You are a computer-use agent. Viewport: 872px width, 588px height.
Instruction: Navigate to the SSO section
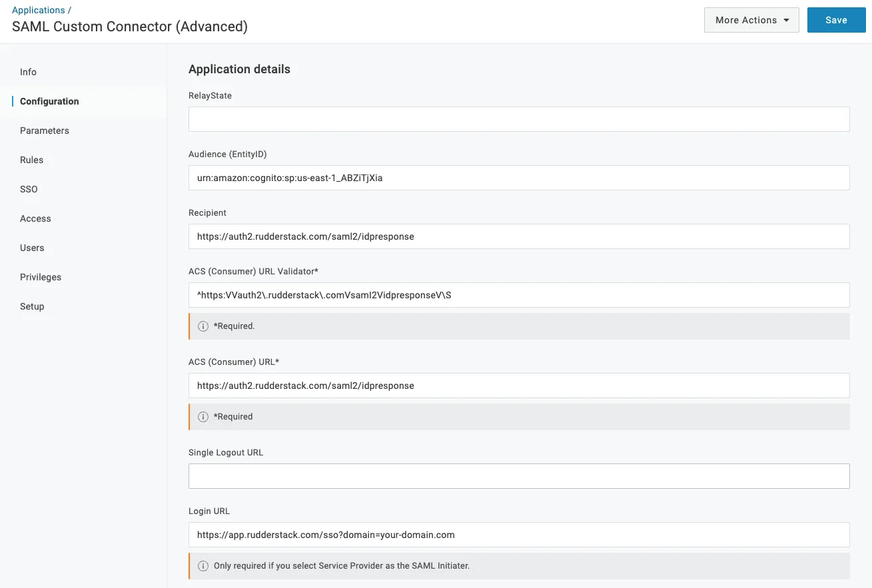coord(29,189)
